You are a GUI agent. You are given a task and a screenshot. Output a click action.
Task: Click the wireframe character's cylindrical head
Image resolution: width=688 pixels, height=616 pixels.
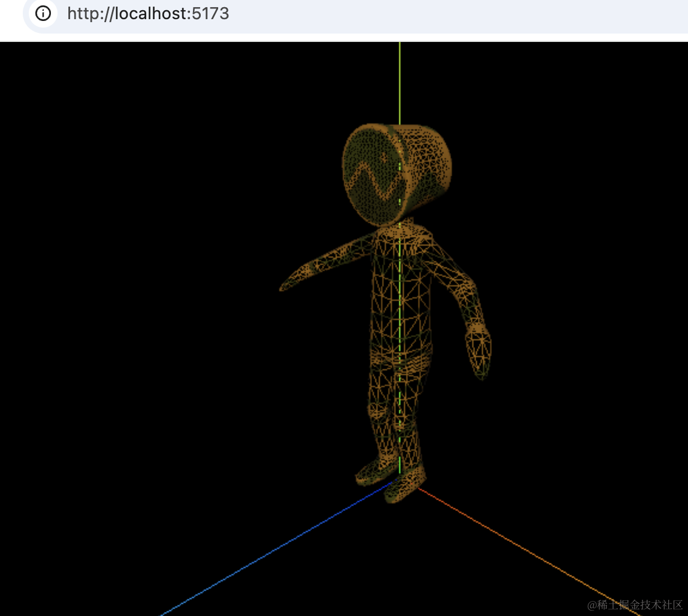397,174
